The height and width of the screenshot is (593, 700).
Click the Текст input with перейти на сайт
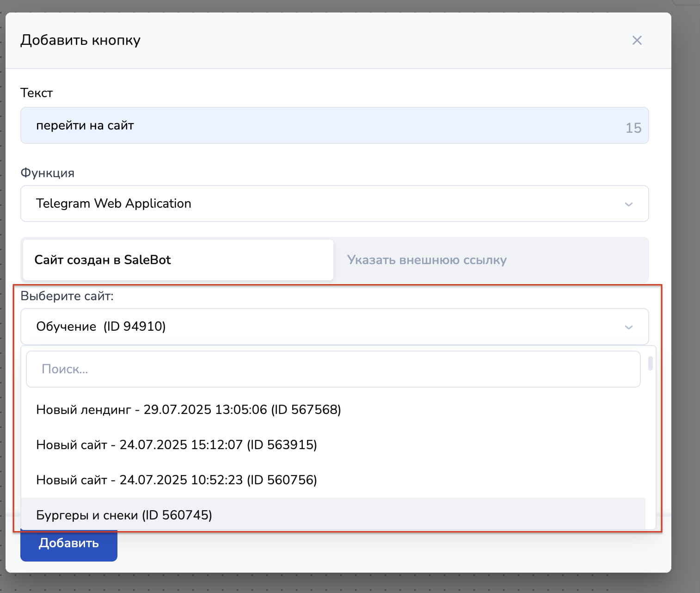point(324,126)
